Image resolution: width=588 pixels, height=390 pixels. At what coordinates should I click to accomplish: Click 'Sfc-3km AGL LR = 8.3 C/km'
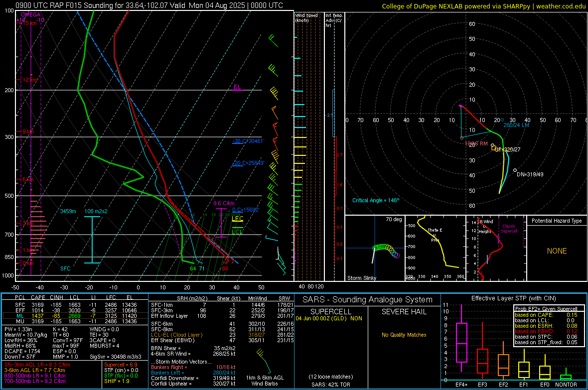click(x=37, y=365)
